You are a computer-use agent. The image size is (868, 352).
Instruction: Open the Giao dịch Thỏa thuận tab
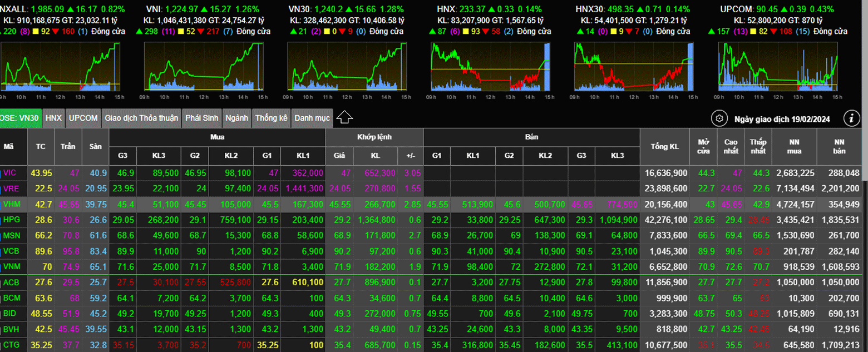click(x=141, y=118)
